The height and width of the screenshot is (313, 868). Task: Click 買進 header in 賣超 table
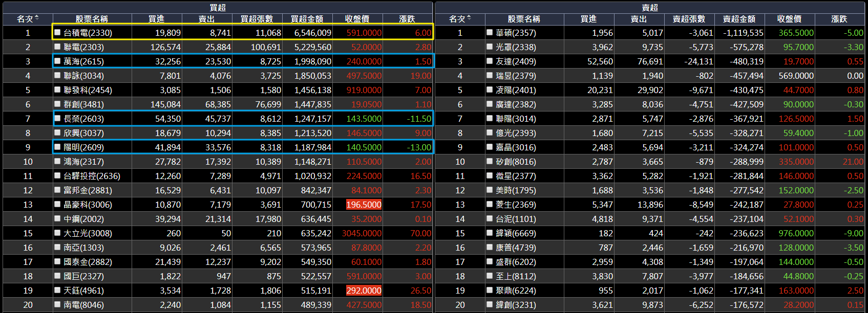click(589, 19)
